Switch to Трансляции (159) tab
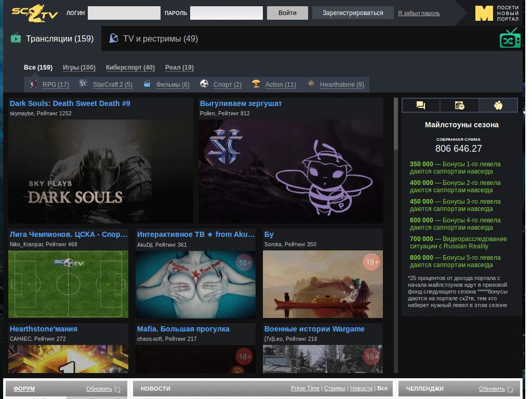 [52, 38]
